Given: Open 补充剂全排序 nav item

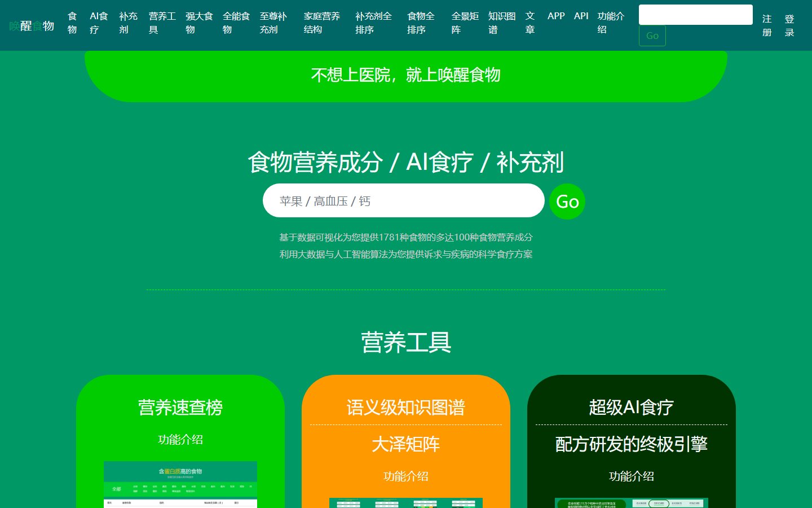Looking at the screenshot, I should pos(373,23).
